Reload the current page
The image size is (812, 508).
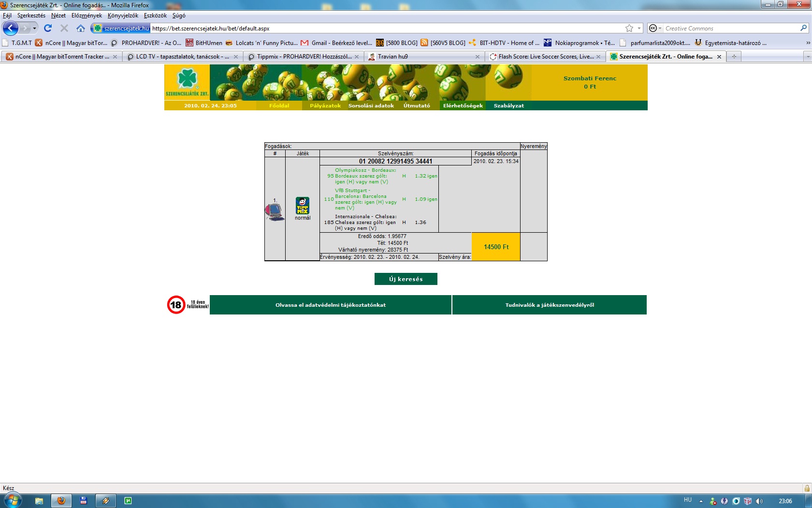click(x=48, y=28)
